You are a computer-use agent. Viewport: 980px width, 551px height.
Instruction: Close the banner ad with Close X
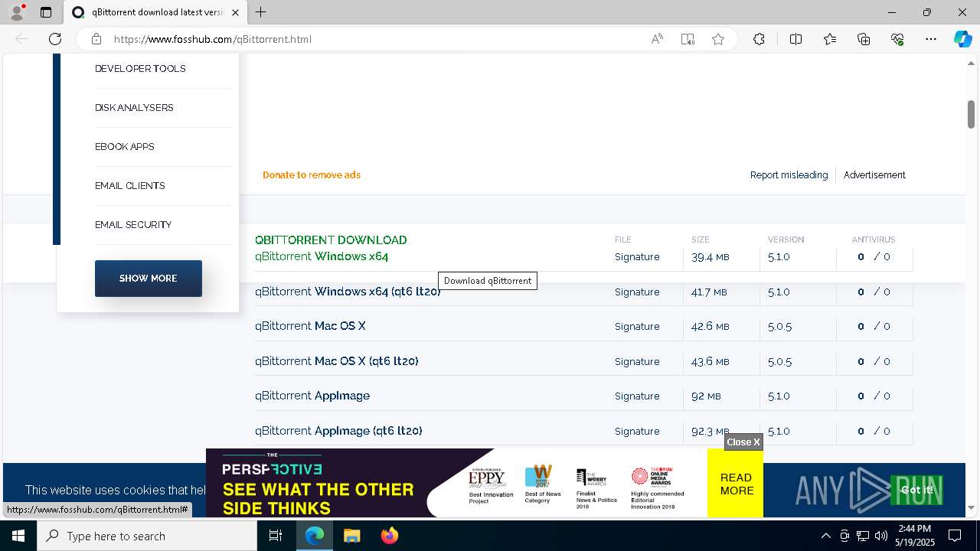click(x=743, y=442)
